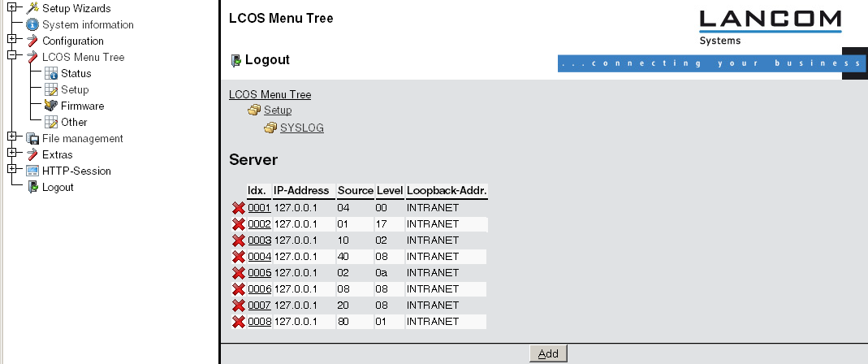
Task: Click red X icon for entry 0004
Action: click(238, 257)
